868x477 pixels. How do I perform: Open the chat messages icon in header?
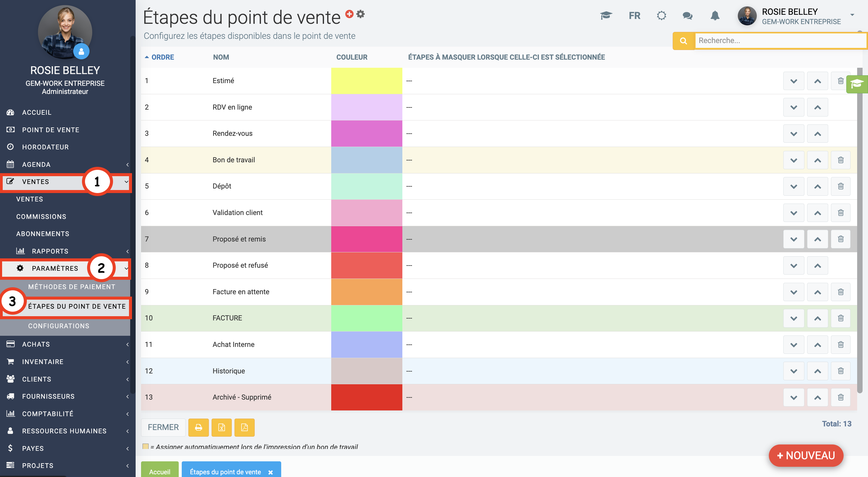[687, 15]
